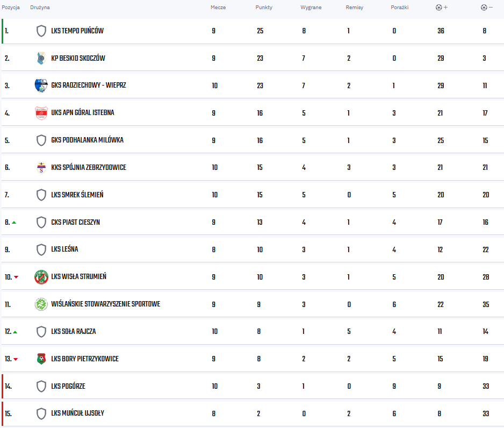Click the Wygrane column header
This screenshot has width=504, height=428.
pyautogui.click(x=311, y=8)
